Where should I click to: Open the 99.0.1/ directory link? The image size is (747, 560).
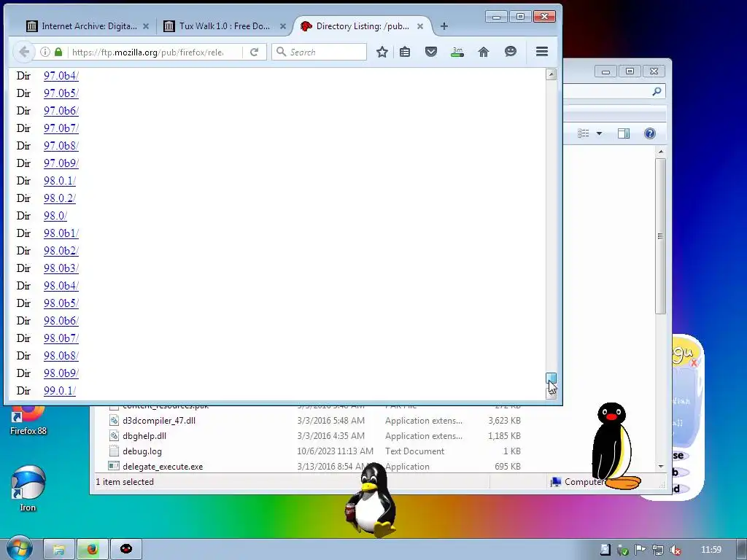(60, 391)
